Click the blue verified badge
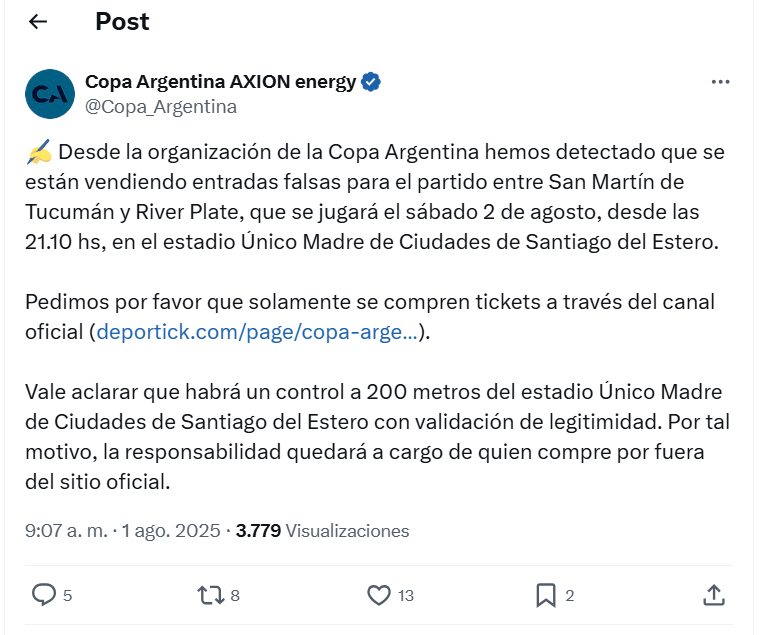Viewport: 760px width, 635px height. (x=371, y=82)
